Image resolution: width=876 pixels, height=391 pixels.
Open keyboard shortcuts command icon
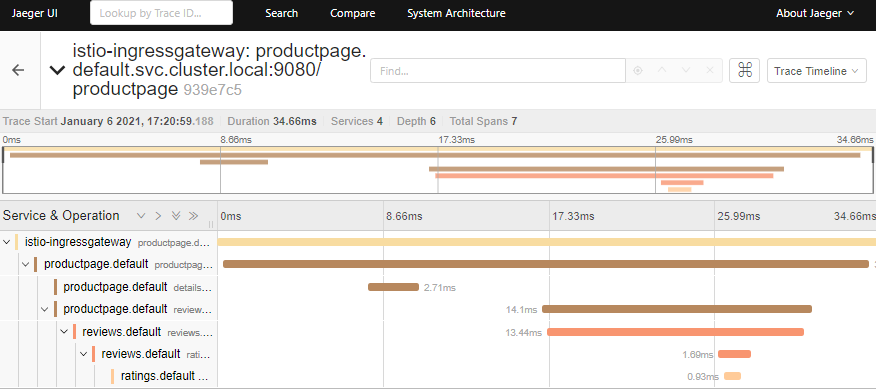(x=744, y=71)
